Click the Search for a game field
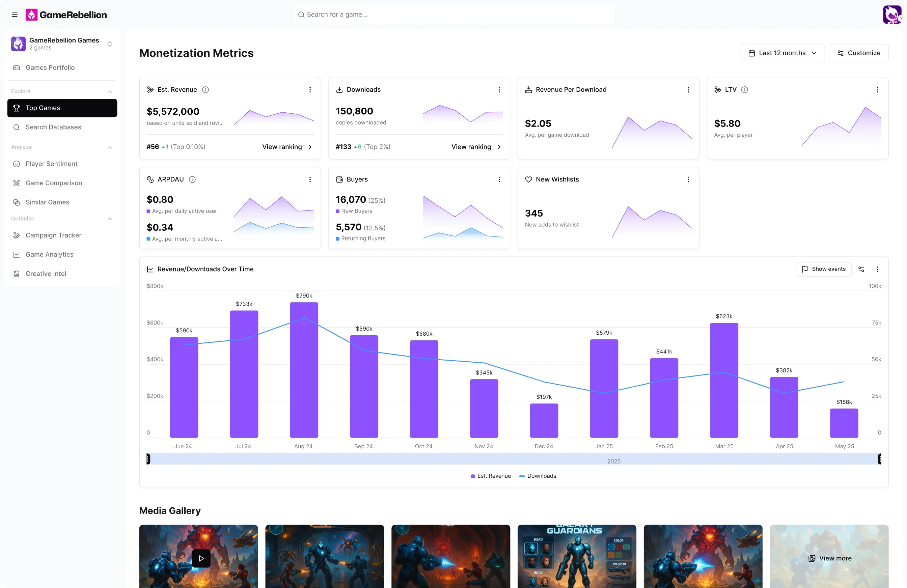907x588 pixels. 452,15
